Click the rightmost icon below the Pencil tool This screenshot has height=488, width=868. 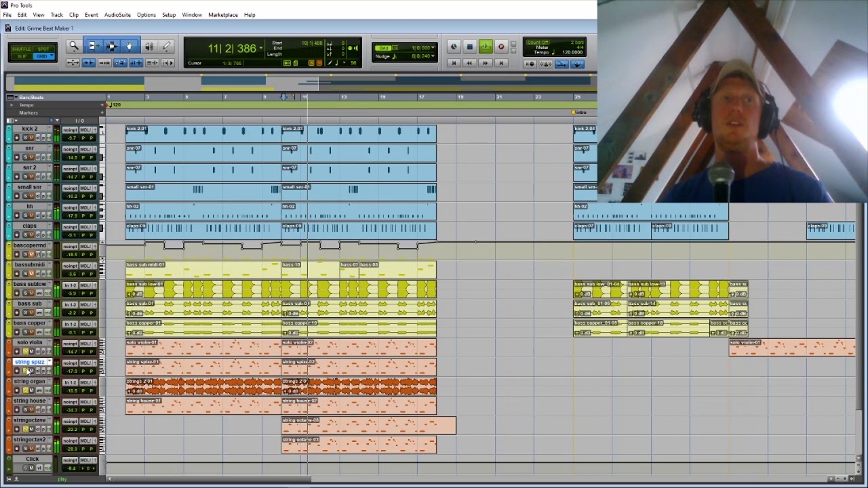click(167, 63)
